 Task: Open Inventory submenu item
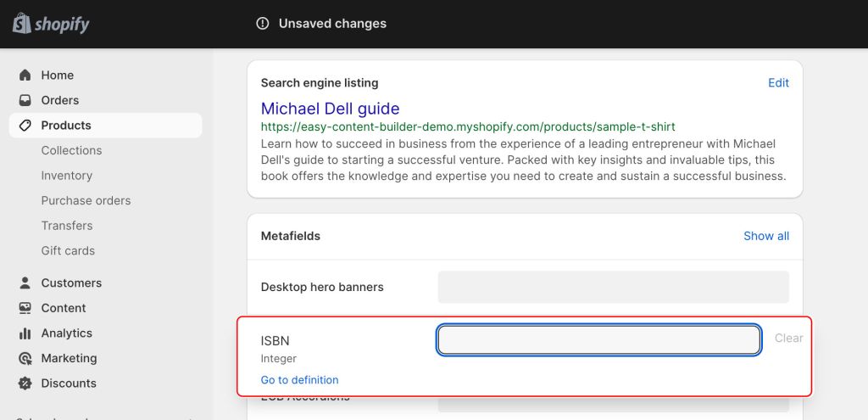pyautogui.click(x=66, y=176)
